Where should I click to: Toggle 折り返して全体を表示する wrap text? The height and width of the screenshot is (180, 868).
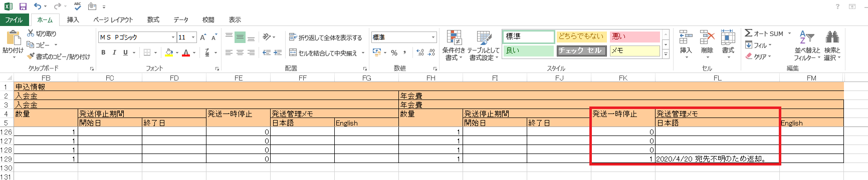325,37
